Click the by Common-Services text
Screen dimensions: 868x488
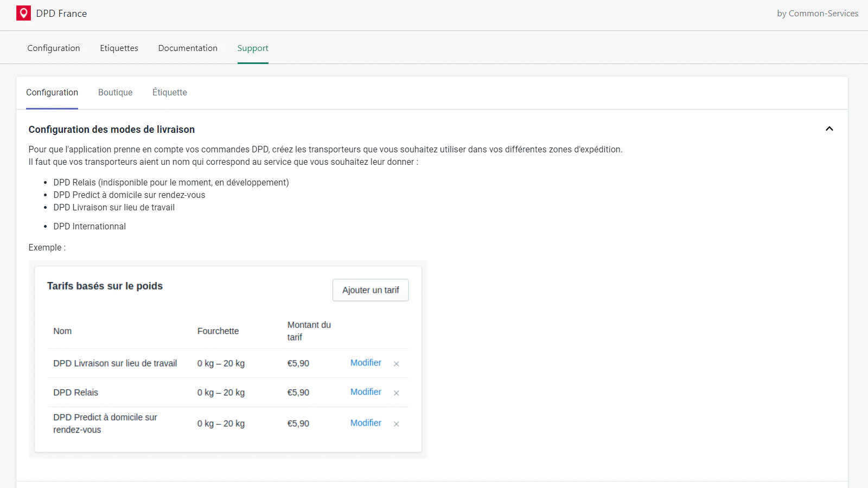[x=817, y=14]
